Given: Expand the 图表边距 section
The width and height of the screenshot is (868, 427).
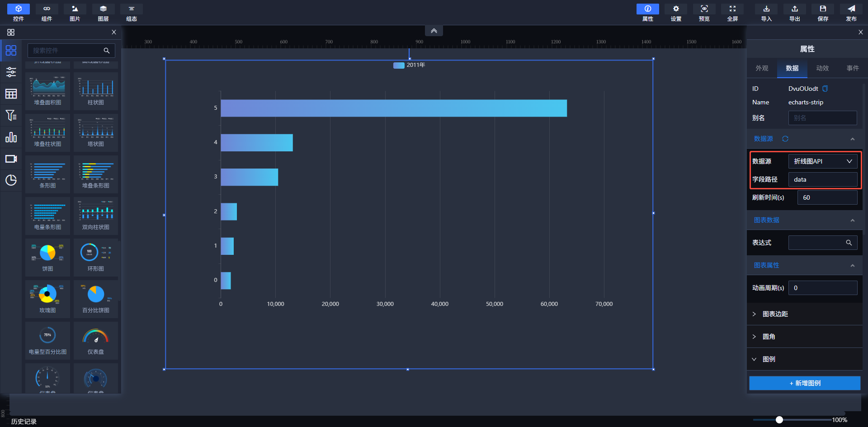Looking at the screenshot, I should [x=775, y=314].
